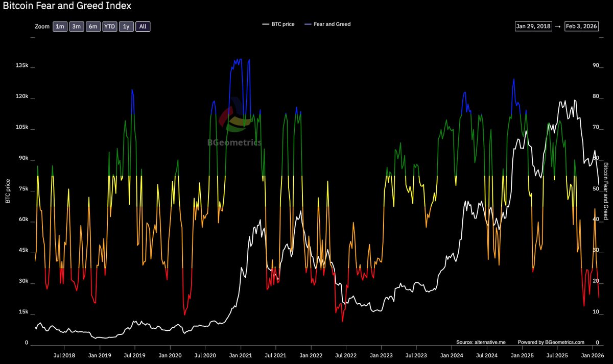Set zoom range to 1y

click(126, 27)
